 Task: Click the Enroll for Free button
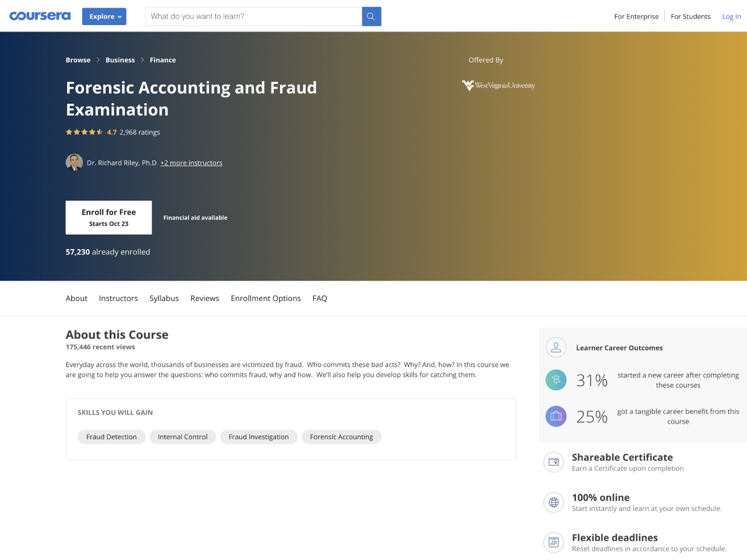click(109, 218)
